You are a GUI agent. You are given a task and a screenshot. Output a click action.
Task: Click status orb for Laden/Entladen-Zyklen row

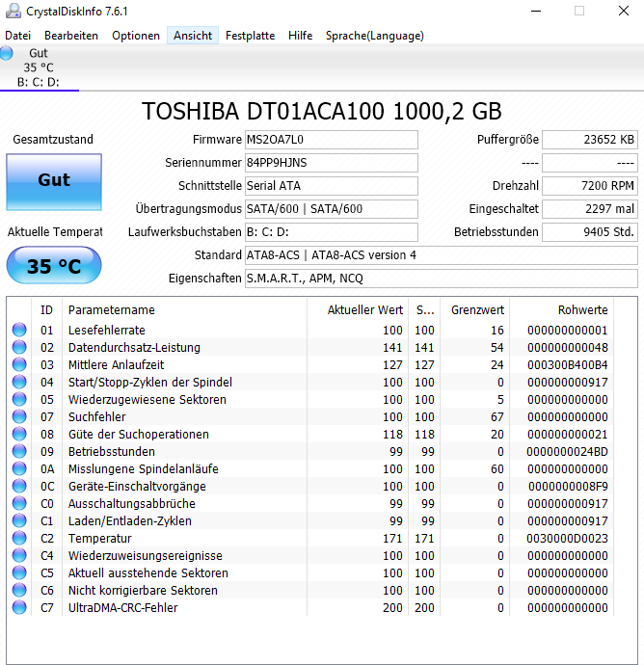(19, 520)
